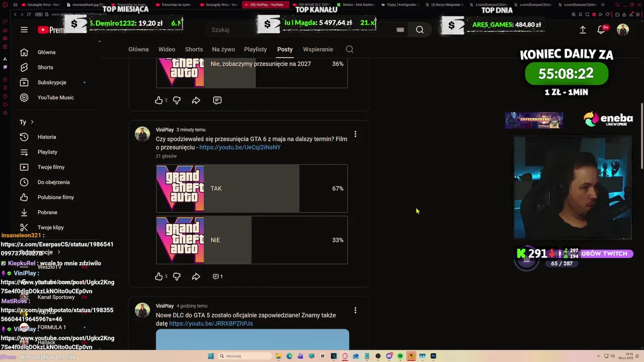Switch to the Playlisty channel tab
Screen dimensions: 644x362
[x=256, y=49]
